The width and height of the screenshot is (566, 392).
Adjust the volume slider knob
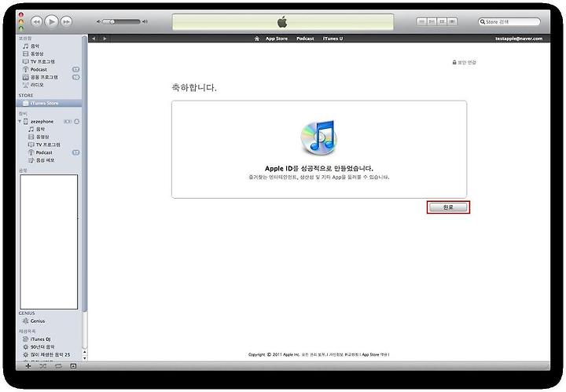[x=112, y=22]
